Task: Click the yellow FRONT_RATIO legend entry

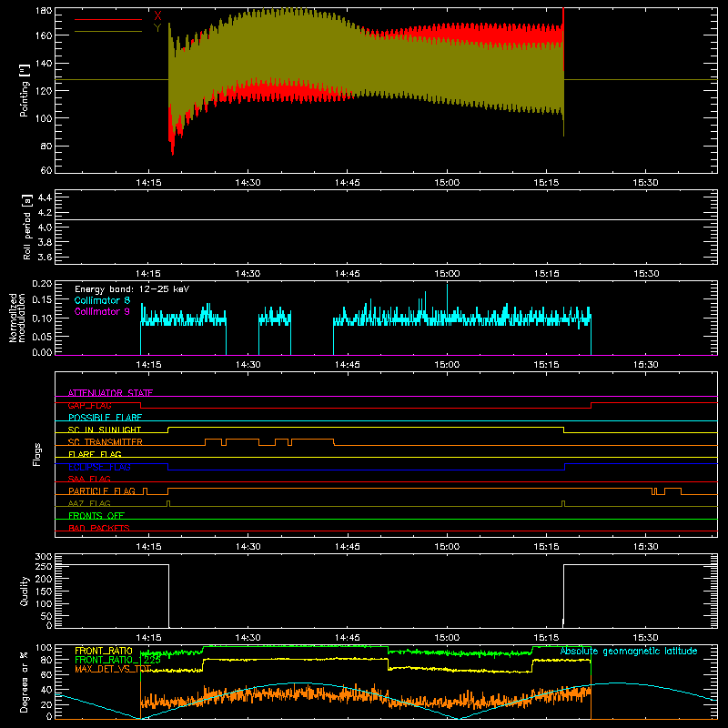Action: tap(104, 651)
